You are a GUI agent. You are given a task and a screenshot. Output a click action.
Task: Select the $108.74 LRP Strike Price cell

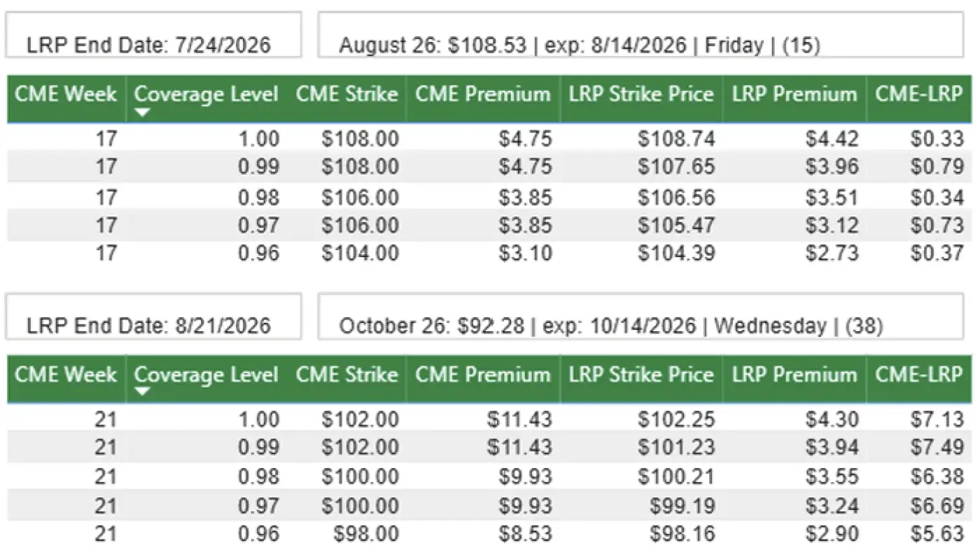tap(676, 139)
